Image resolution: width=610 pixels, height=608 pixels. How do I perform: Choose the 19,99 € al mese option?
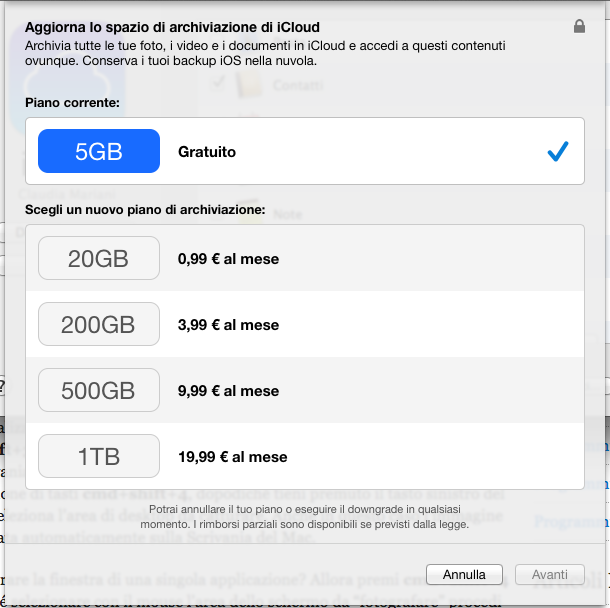(232, 457)
